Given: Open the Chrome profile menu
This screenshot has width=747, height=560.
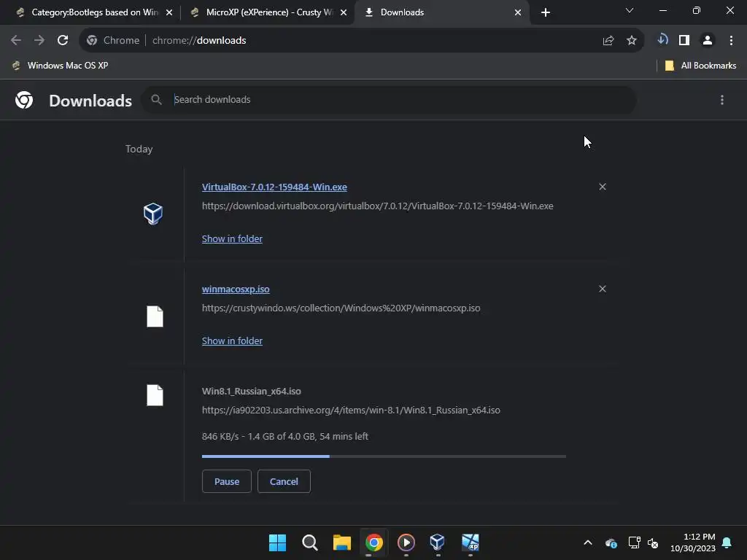Looking at the screenshot, I should [708, 41].
